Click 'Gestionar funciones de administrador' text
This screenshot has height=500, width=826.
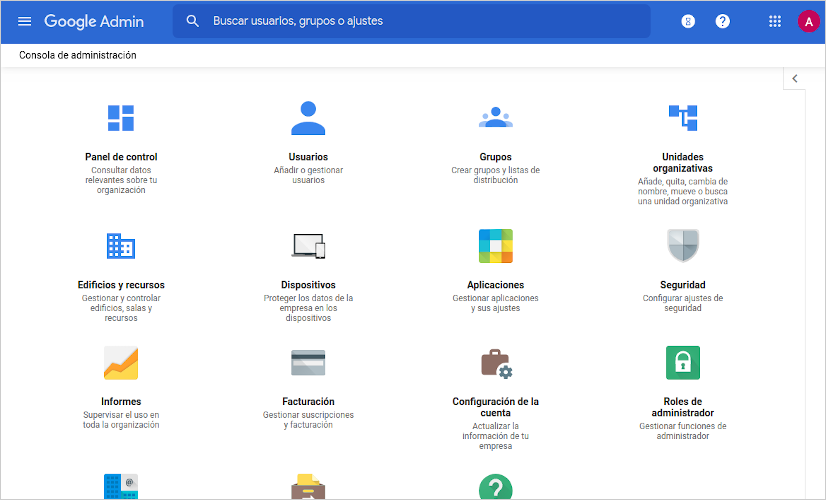point(683,431)
